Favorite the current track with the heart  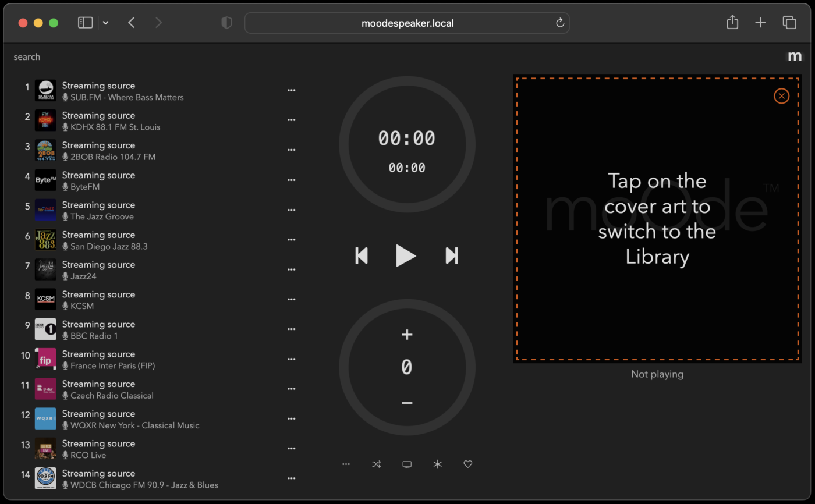click(467, 464)
